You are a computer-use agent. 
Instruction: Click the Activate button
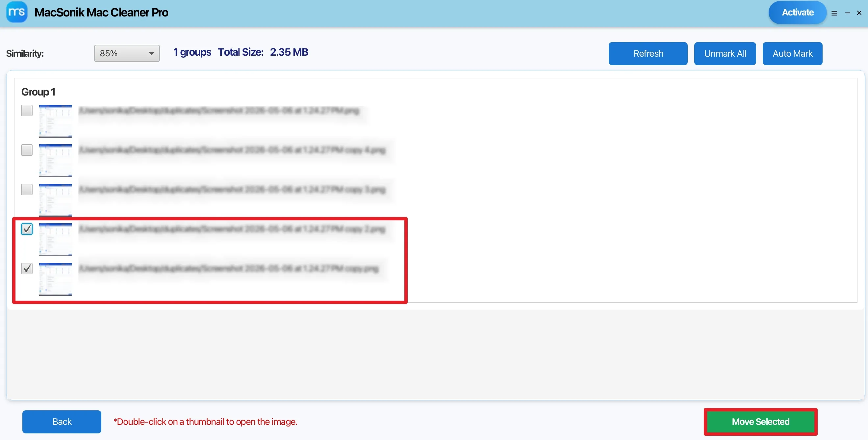797,13
